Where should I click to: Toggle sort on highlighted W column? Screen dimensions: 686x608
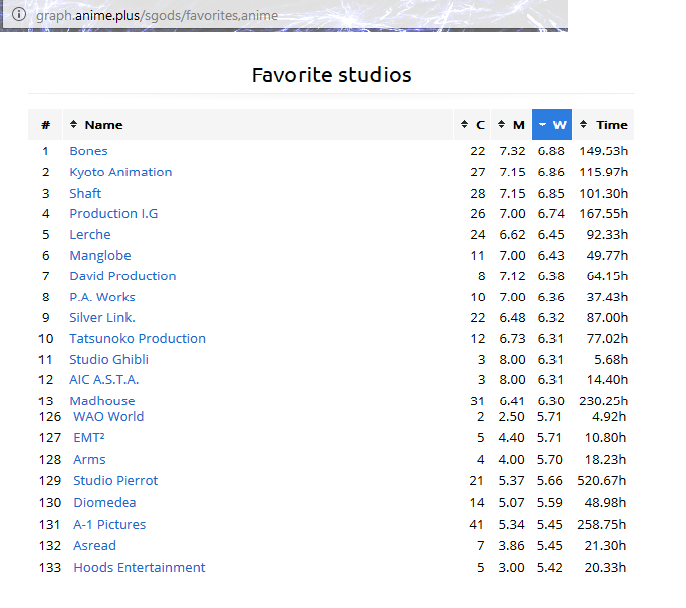coord(552,125)
